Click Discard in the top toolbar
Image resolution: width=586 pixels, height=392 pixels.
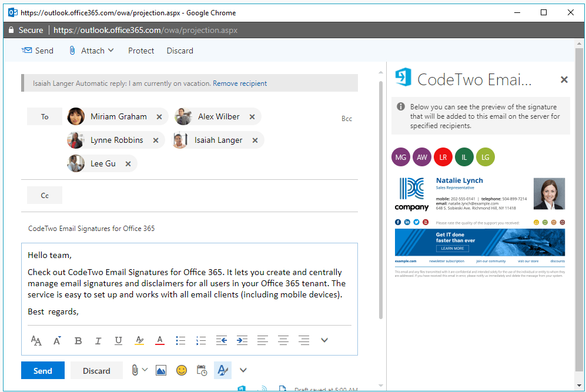click(180, 51)
